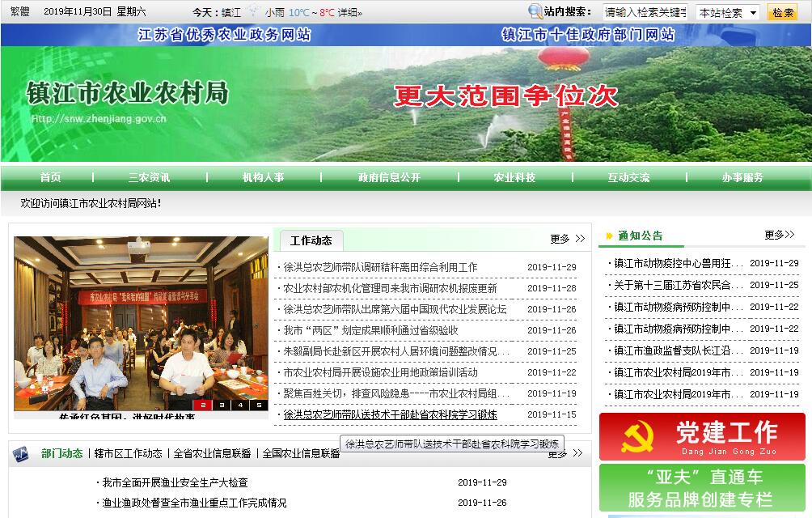Open the 党建工作 banner with party emblem

702,437
